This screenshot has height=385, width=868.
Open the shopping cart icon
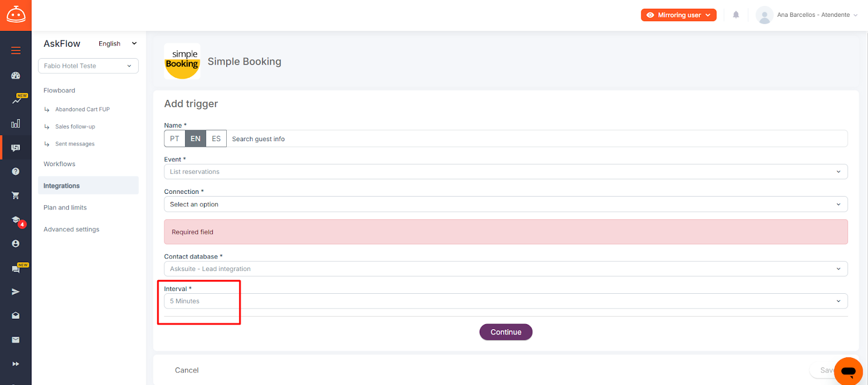click(16, 195)
